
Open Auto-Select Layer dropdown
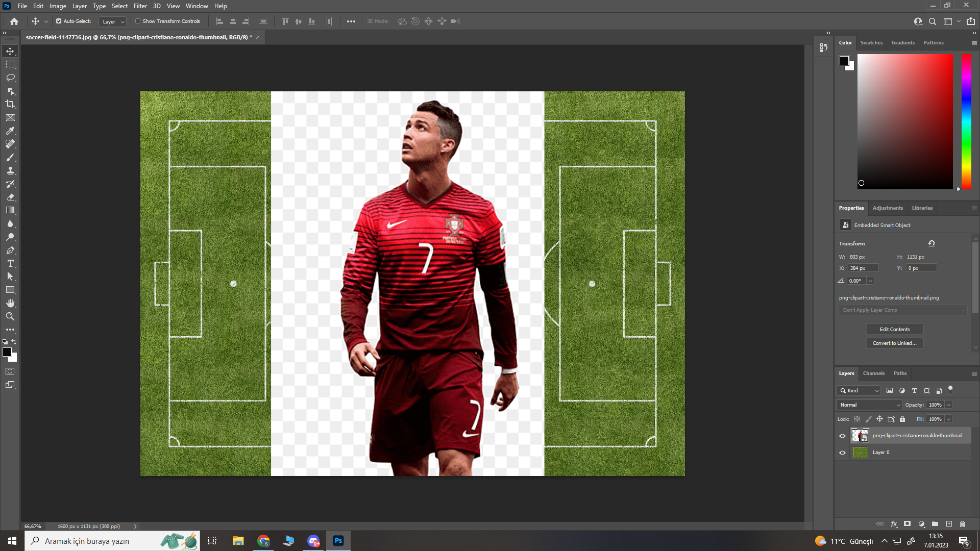(113, 21)
